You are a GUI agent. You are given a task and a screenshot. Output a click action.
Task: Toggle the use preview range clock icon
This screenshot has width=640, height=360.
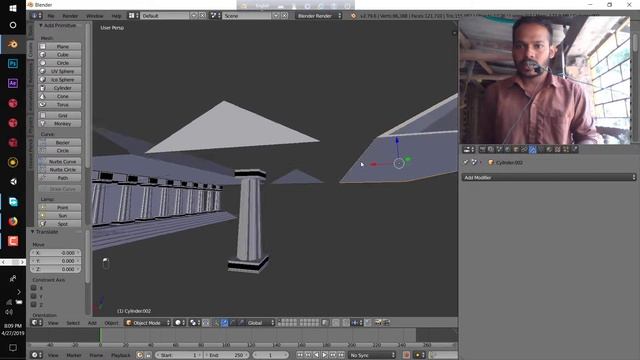(140, 355)
